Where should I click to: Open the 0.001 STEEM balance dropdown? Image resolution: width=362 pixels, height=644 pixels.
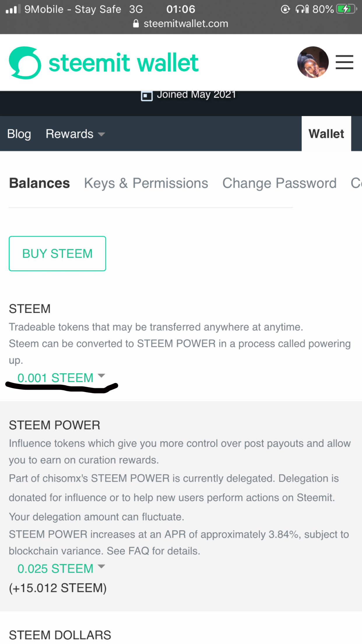(x=61, y=378)
